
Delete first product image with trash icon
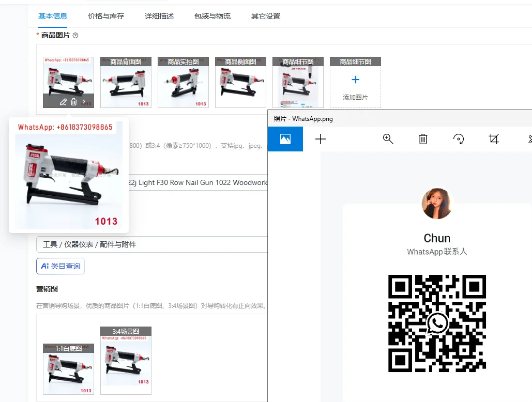74,102
